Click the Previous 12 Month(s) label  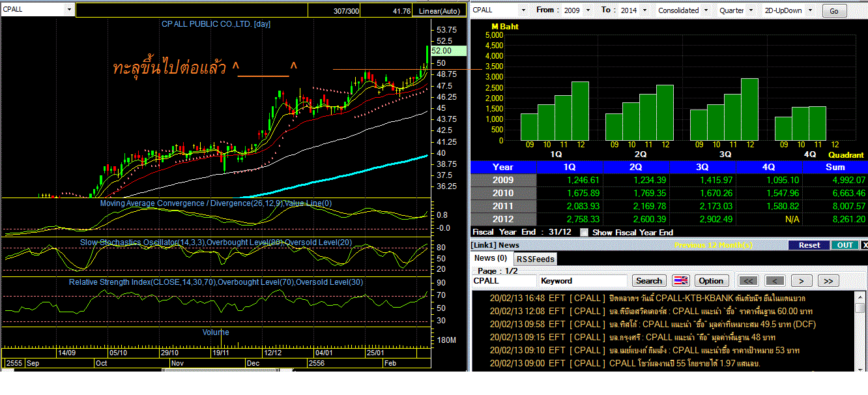click(714, 245)
